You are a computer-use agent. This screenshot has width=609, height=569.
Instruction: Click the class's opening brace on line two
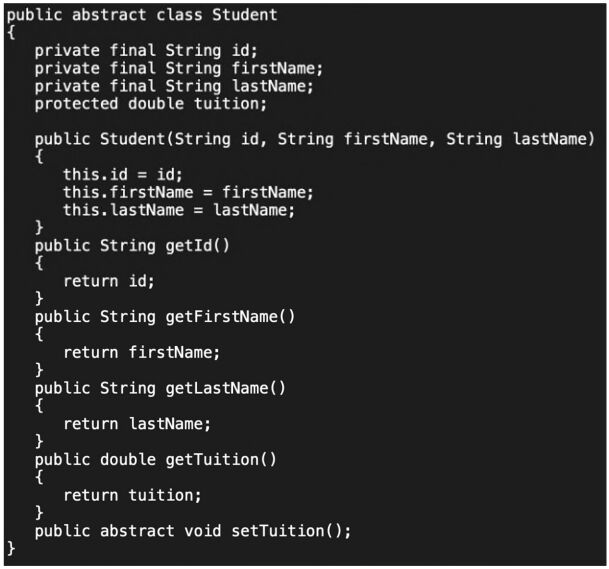[11, 33]
